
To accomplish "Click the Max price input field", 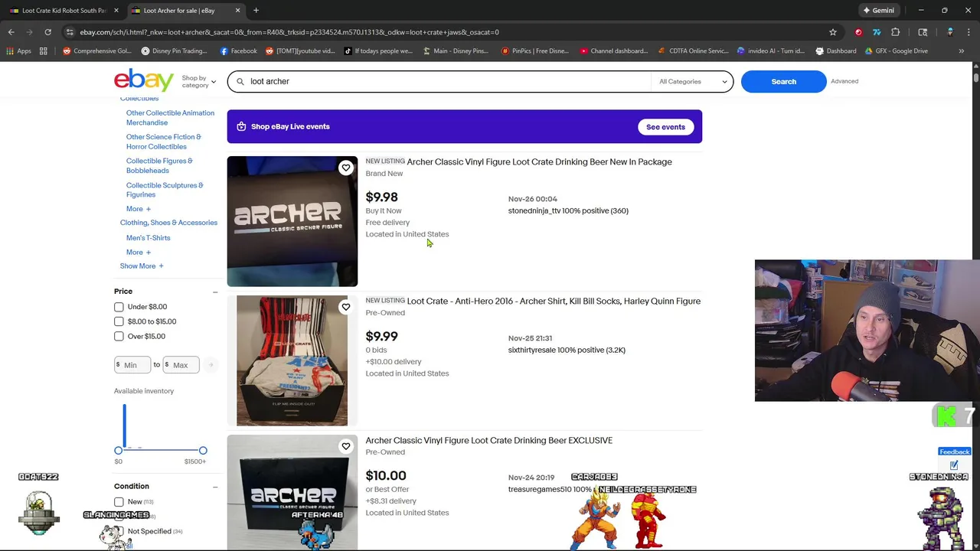I will 181,365.
